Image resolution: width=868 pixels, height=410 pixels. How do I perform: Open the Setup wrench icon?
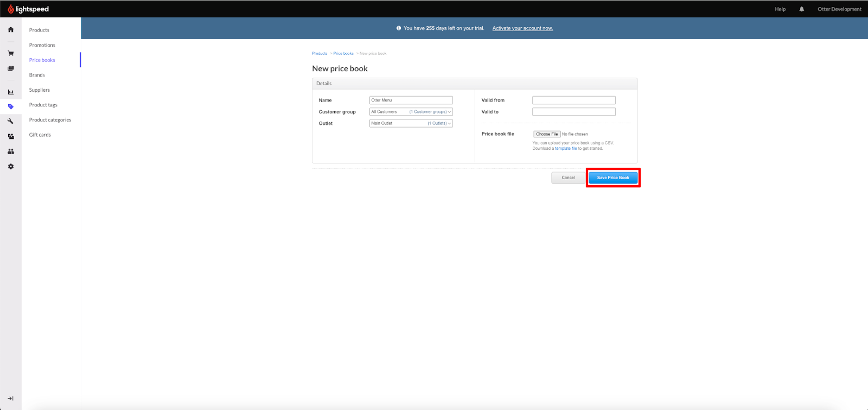(x=10, y=121)
